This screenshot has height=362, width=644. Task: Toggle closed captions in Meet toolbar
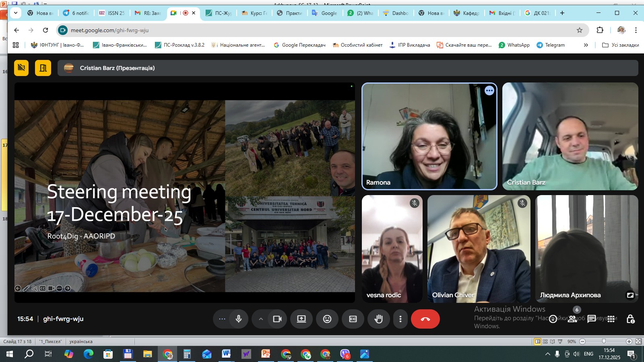pyautogui.click(x=353, y=319)
